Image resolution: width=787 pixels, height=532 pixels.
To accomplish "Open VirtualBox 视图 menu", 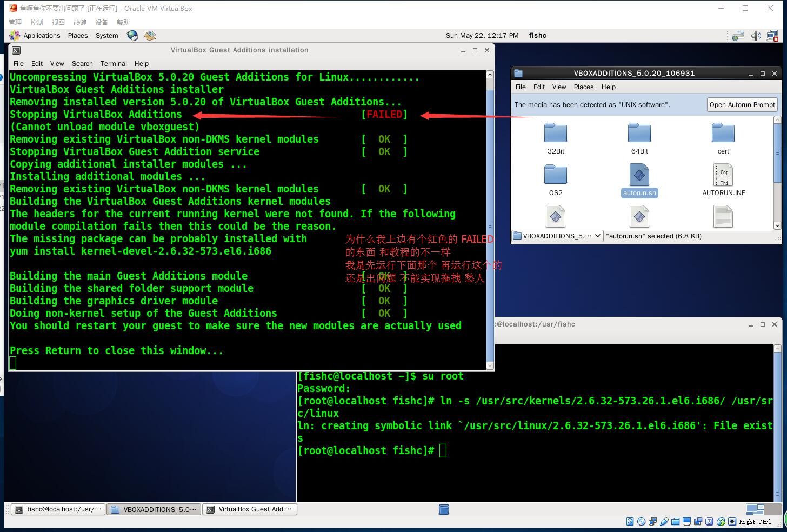I will [58, 22].
